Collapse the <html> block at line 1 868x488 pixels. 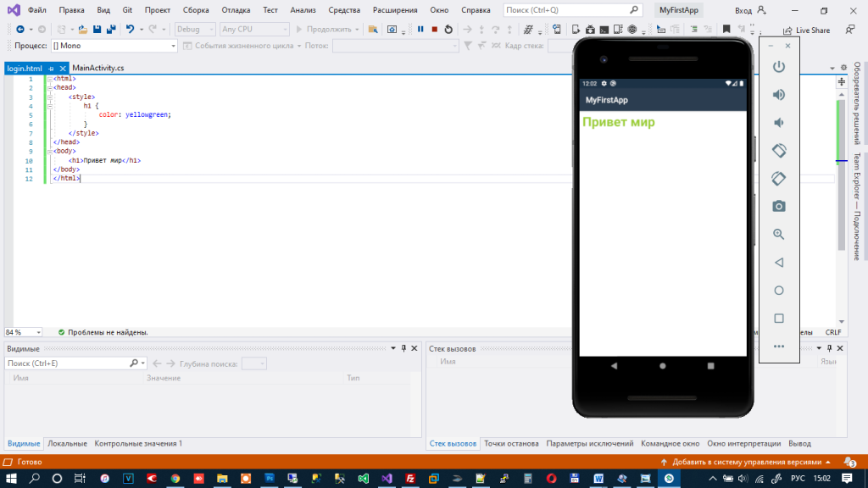click(x=50, y=79)
